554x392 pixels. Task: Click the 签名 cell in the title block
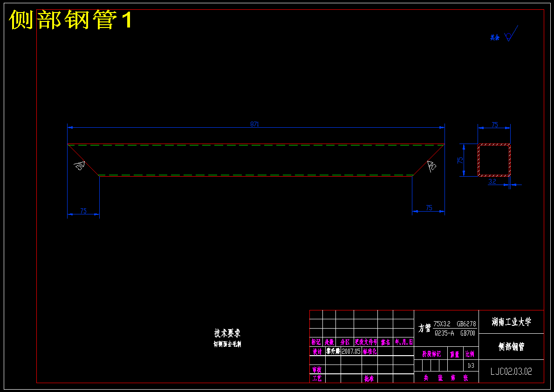(x=385, y=342)
